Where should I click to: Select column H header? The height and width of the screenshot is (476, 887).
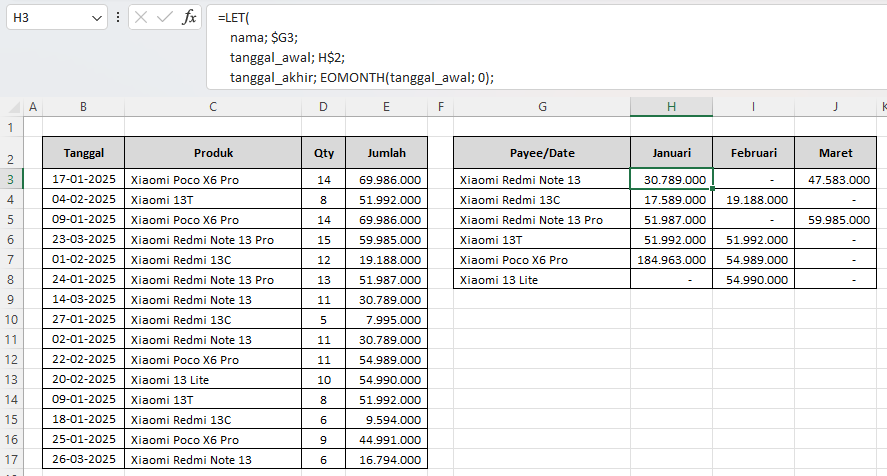671,106
